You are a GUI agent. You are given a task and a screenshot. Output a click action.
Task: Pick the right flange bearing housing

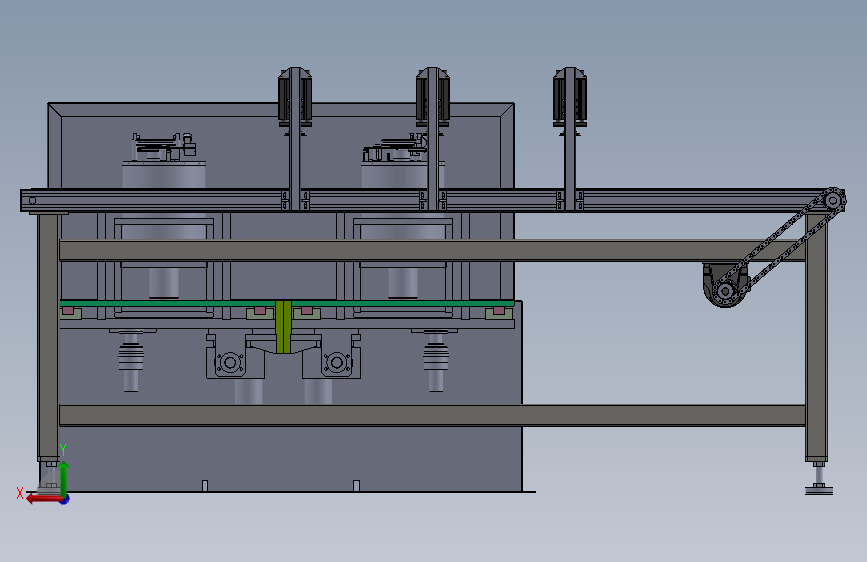[337, 363]
